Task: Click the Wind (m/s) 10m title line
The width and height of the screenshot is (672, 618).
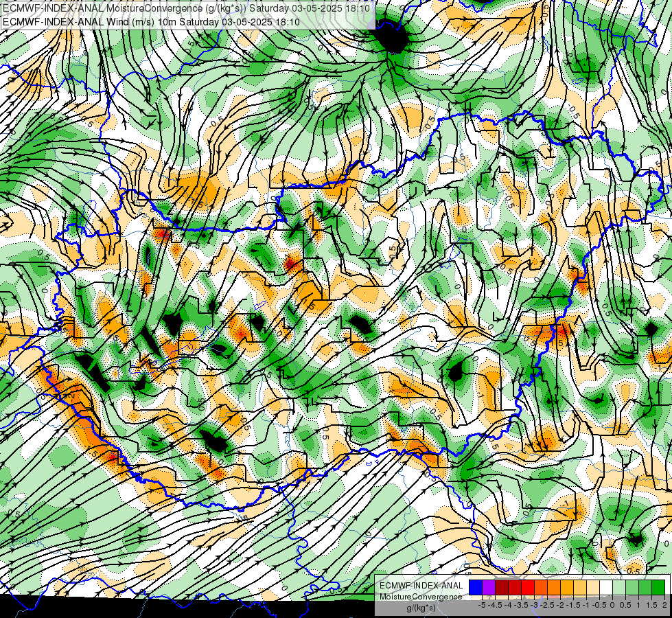Action: 151,21
